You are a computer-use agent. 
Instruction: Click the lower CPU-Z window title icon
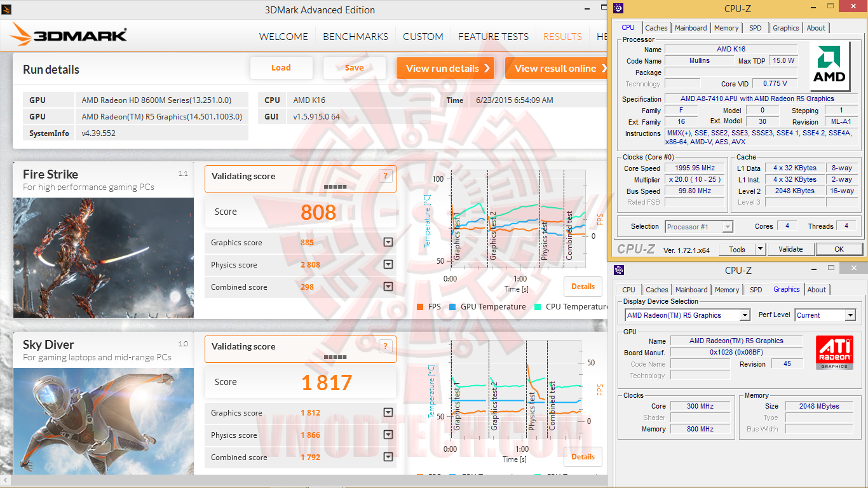pyautogui.click(x=618, y=270)
